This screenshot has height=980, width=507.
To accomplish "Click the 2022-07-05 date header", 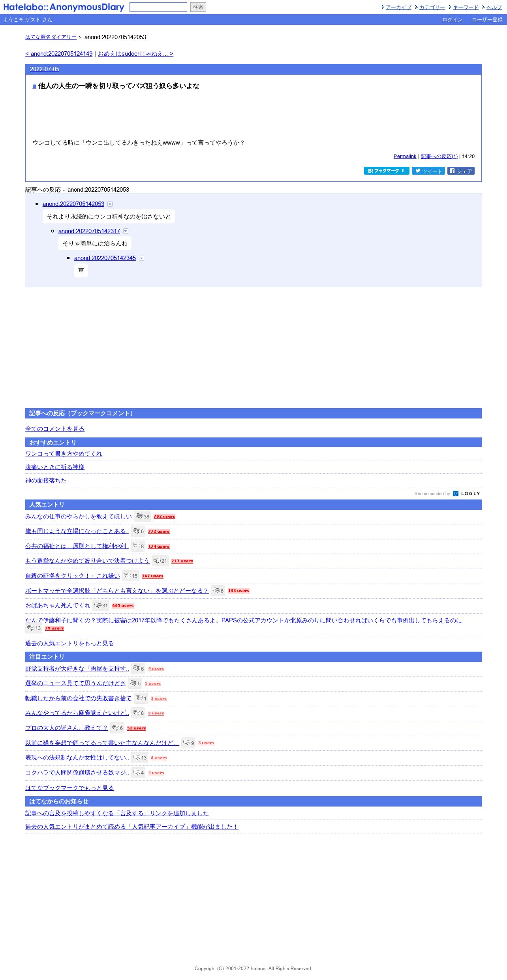I will click(45, 69).
